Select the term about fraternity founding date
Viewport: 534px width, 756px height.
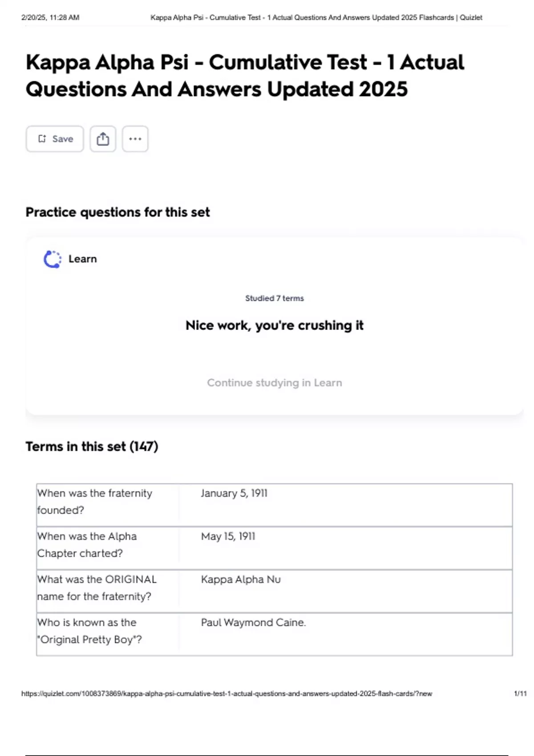click(x=94, y=502)
